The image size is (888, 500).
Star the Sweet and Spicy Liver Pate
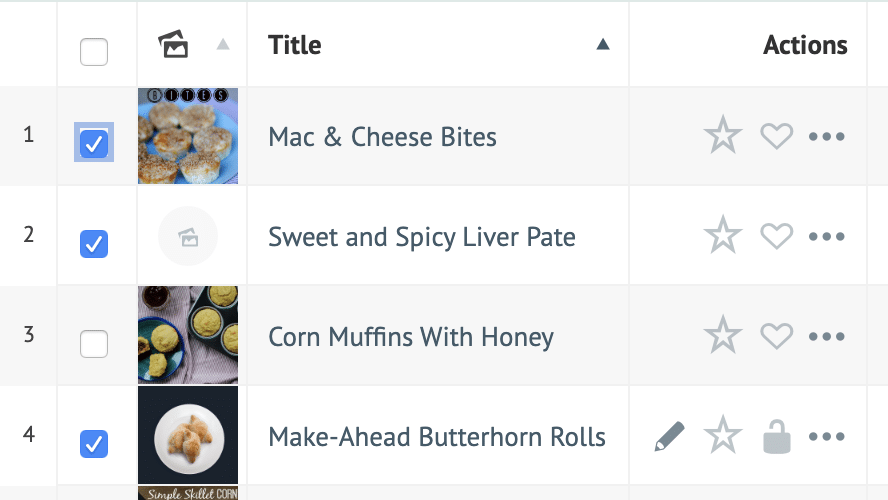coord(722,236)
